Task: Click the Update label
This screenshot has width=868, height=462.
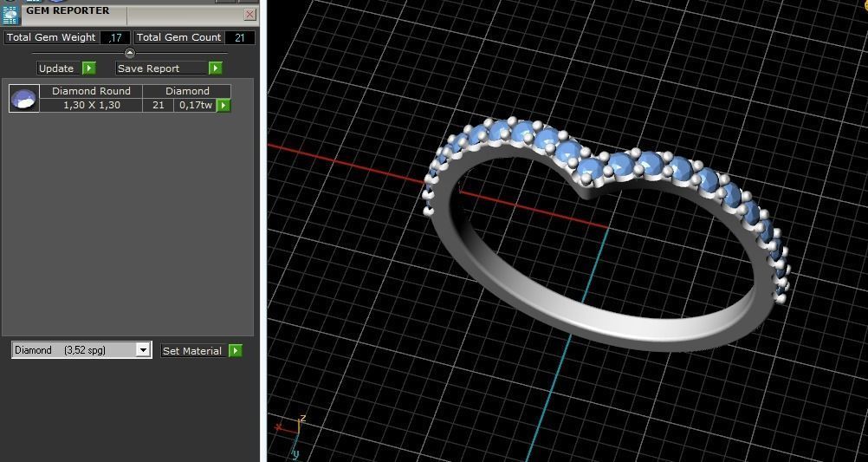Action: coord(56,68)
